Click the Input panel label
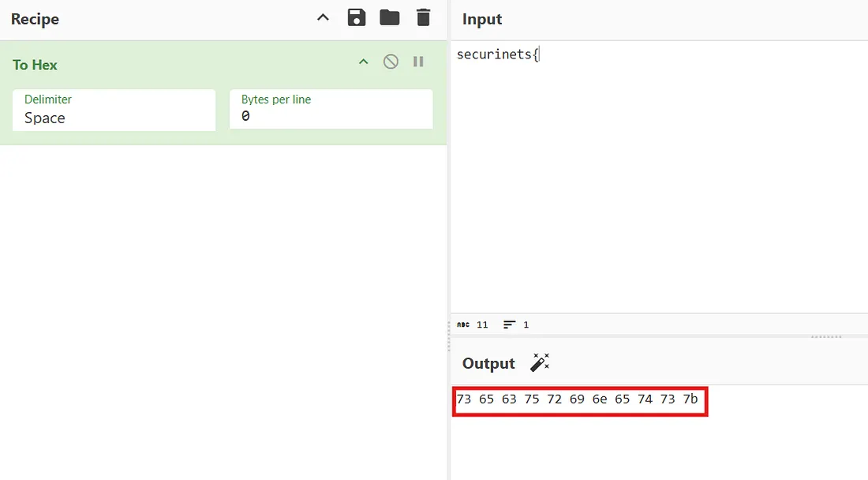 (x=481, y=19)
